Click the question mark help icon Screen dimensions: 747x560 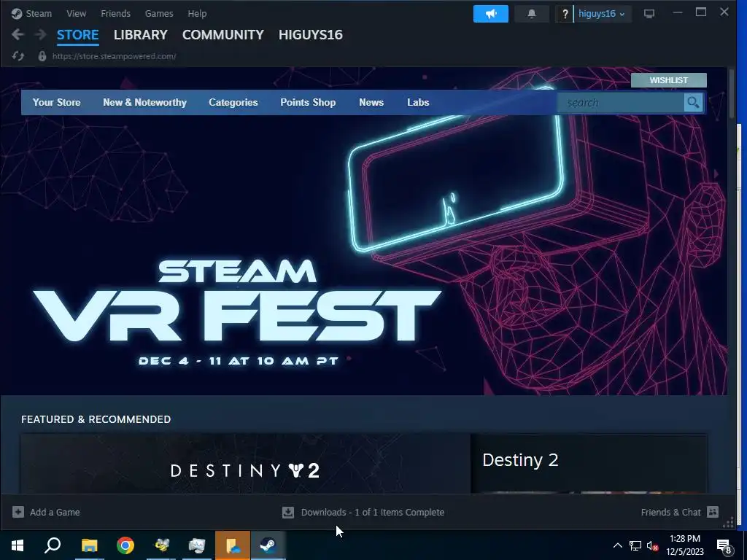coord(565,14)
